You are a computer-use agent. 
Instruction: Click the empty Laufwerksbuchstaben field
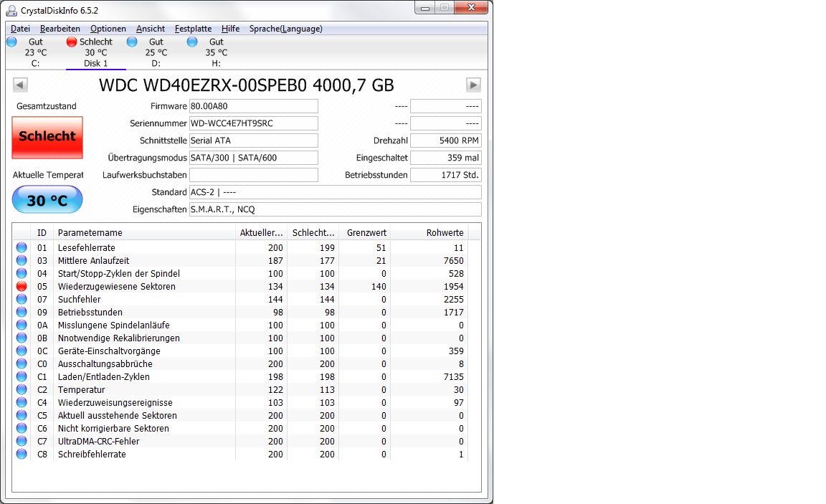[253, 175]
